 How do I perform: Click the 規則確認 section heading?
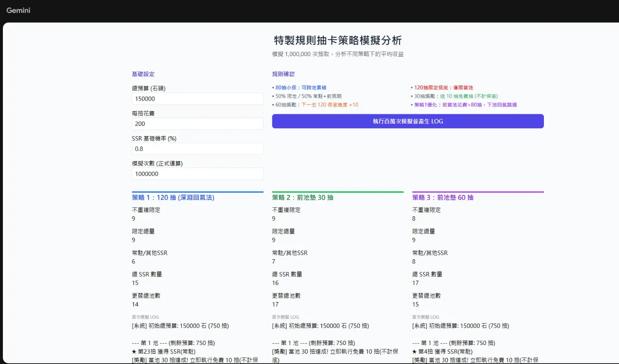283,74
